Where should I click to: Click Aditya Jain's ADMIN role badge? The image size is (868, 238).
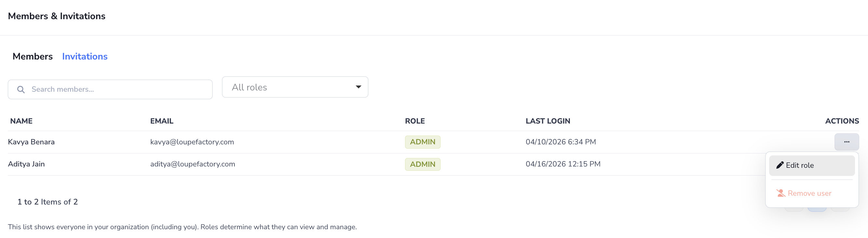pos(423,164)
